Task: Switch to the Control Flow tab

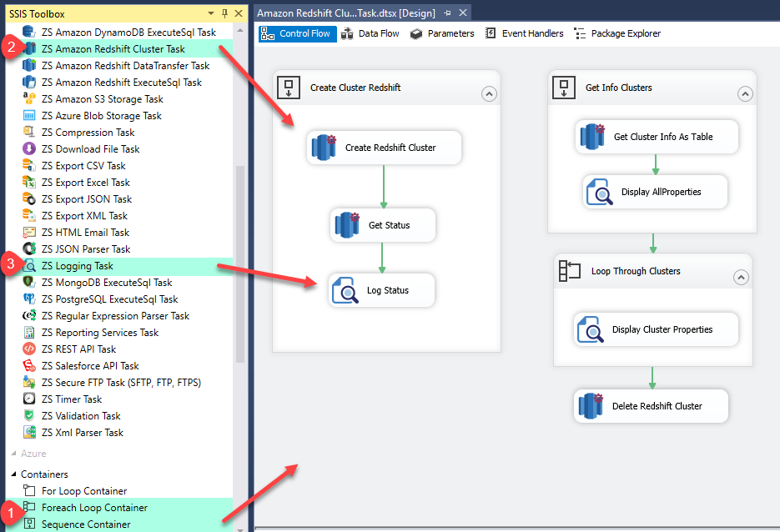Action: click(298, 34)
